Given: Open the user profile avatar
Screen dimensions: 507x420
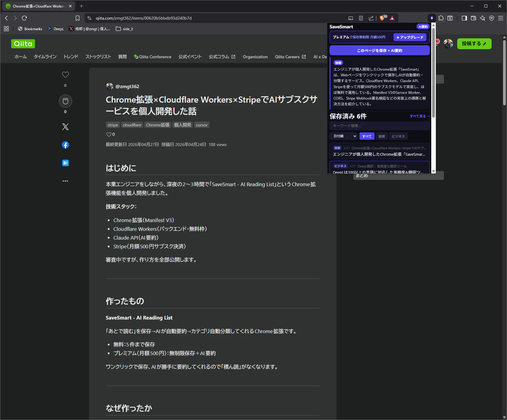Looking at the screenshot, I should (448, 44).
